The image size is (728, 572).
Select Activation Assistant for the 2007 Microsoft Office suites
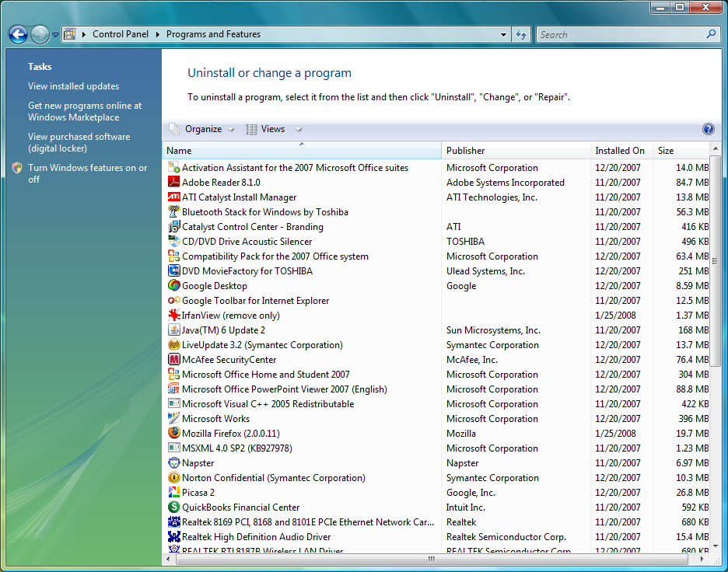(x=436, y=167)
